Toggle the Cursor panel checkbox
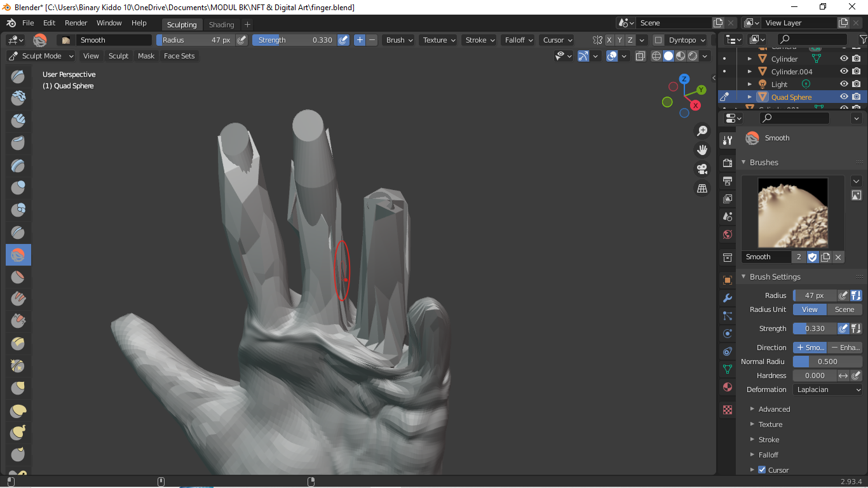868x488 pixels. (762, 470)
